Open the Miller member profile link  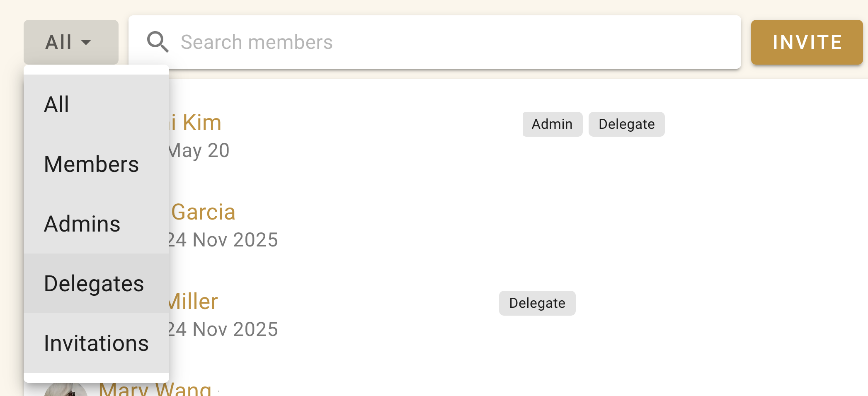point(194,302)
